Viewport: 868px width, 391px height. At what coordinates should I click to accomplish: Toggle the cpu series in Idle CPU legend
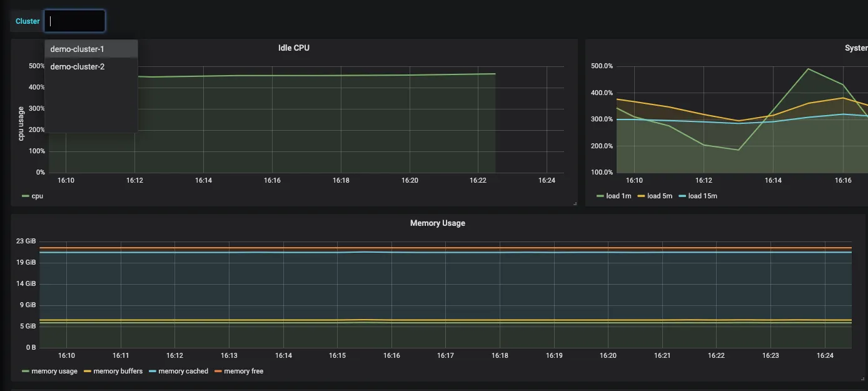tap(37, 196)
